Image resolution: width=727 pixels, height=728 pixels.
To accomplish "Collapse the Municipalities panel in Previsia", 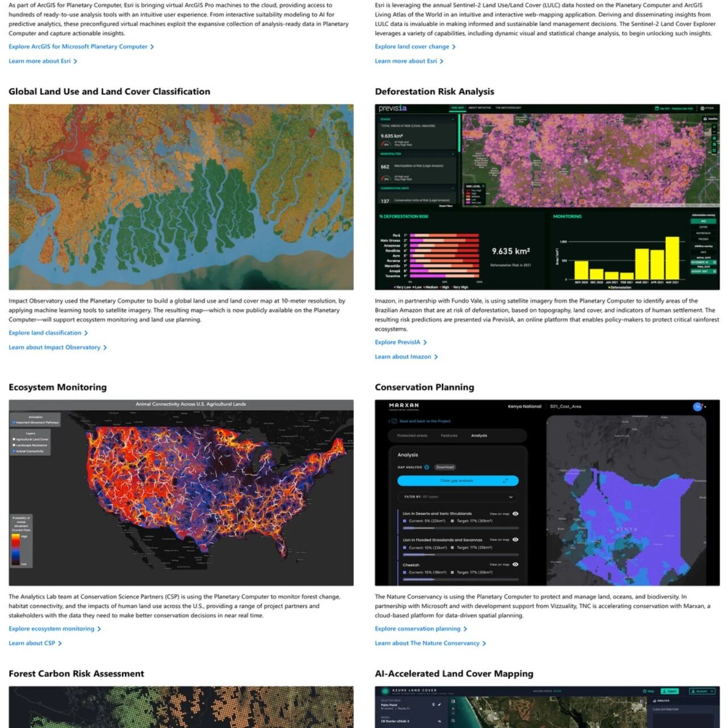I will tap(453, 154).
